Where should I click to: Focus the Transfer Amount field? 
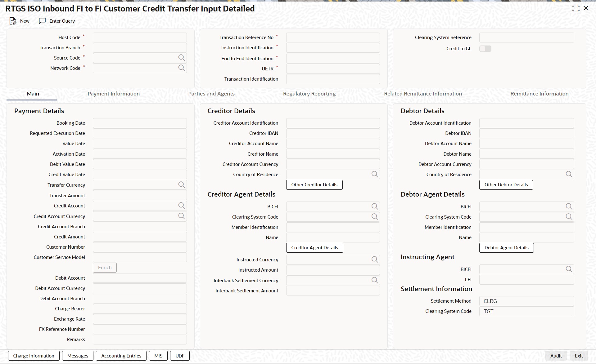click(140, 195)
